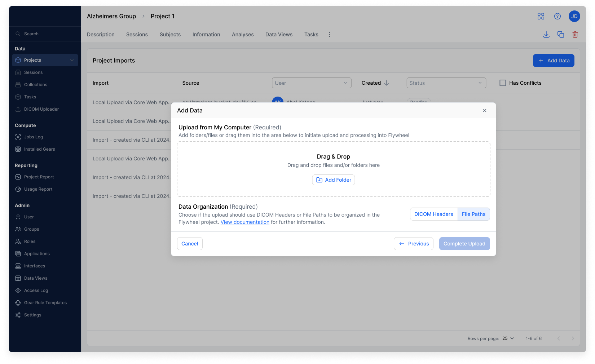Open Installed Gears in the sidebar
Image resolution: width=595 pixels, height=364 pixels.
click(x=45, y=149)
